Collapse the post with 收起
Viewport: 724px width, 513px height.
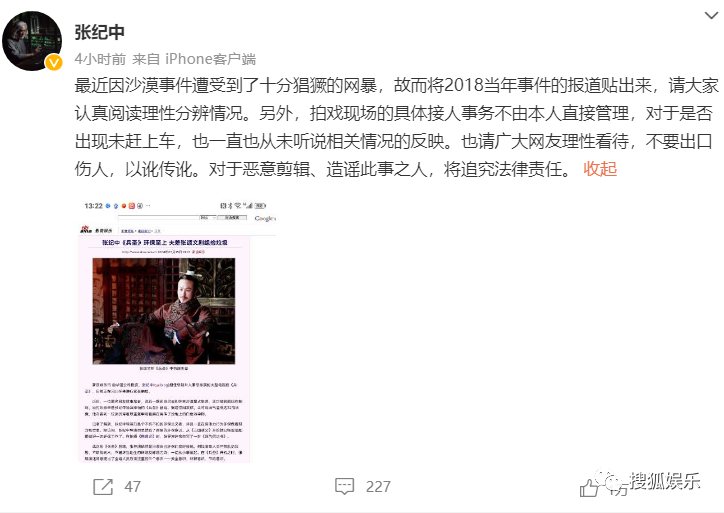tap(600, 169)
